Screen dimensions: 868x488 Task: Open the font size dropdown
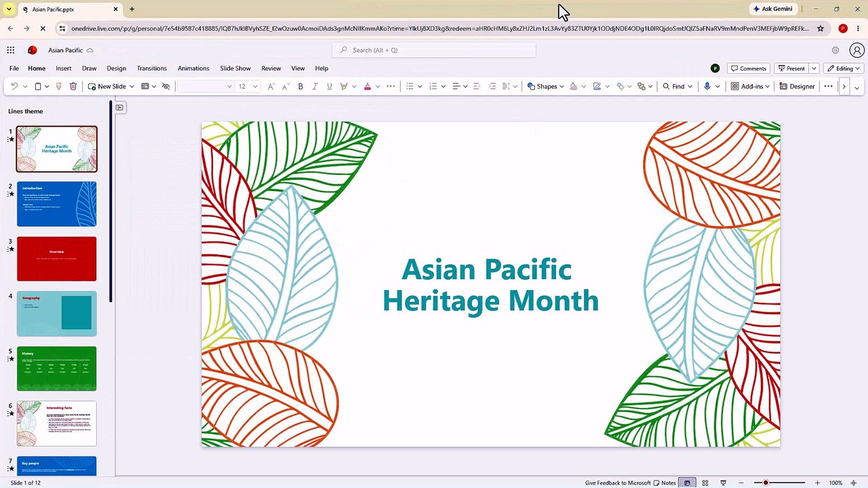point(255,87)
